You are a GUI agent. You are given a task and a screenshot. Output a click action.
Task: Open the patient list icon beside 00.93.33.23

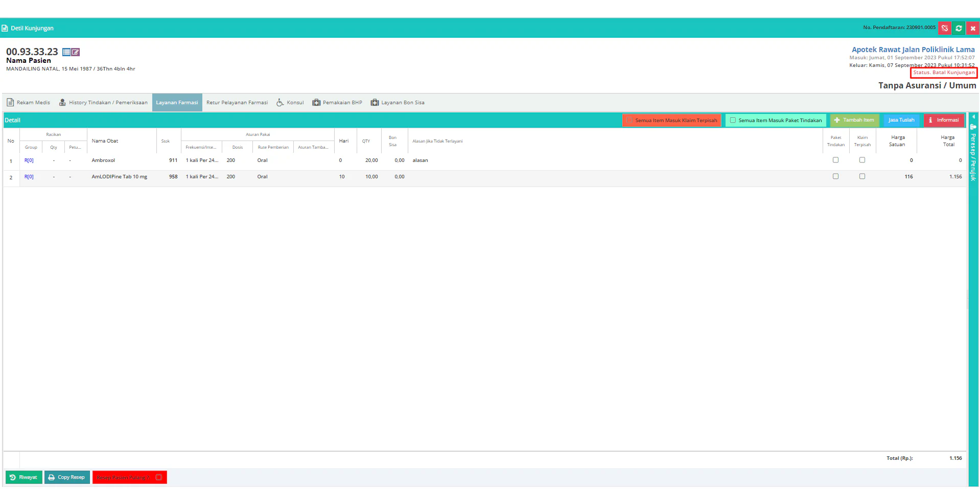pos(66,52)
